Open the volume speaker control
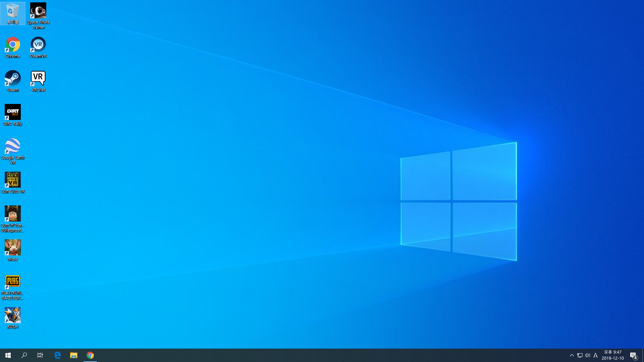This screenshot has width=644, height=362. [588, 355]
